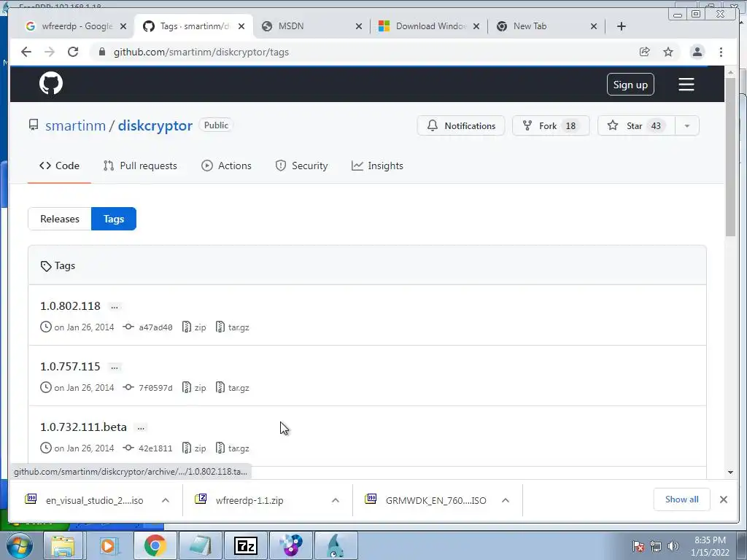The image size is (747, 560).
Task: Expand ellipsis next to 1.0.802.118
Action: (115, 307)
